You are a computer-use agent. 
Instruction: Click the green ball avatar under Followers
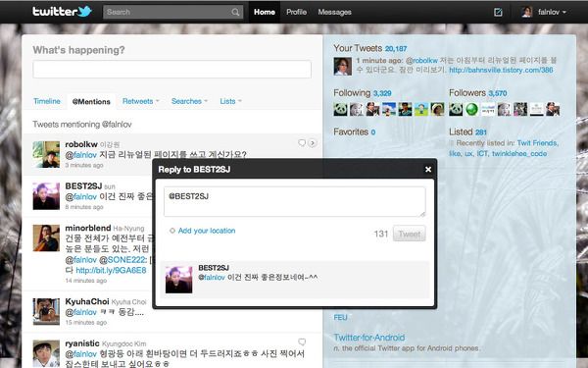[472, 109]
